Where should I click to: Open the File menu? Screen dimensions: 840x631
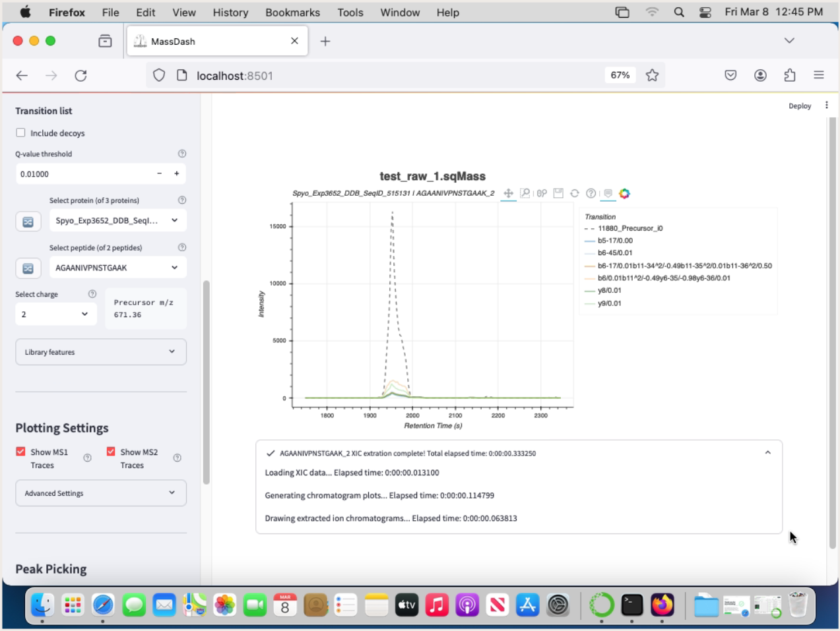pyautogui.click(x=110, y=13)
